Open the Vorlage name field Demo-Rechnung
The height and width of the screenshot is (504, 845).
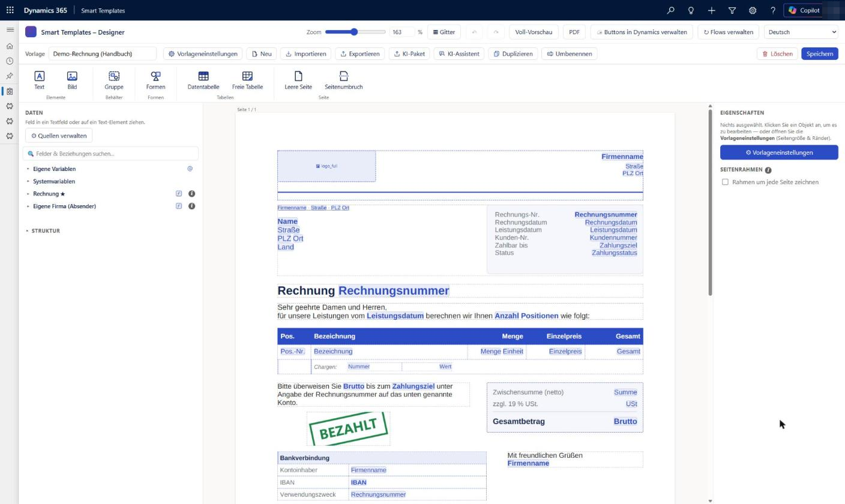103,53
